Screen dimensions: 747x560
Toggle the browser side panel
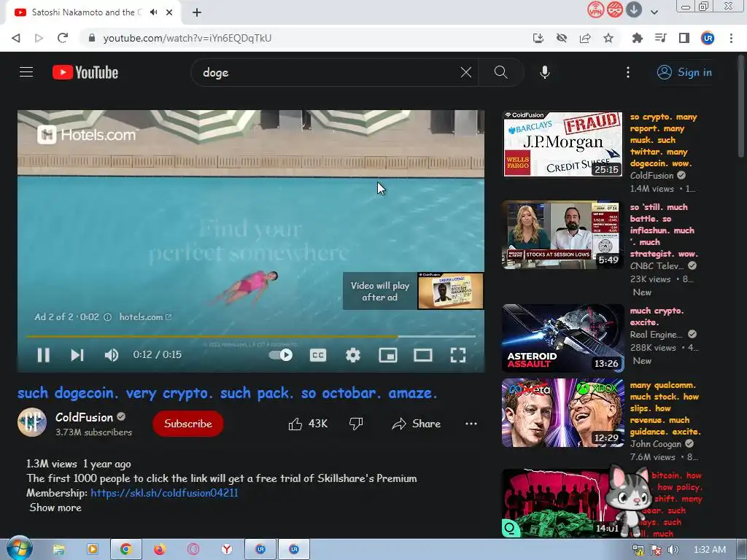684,38
